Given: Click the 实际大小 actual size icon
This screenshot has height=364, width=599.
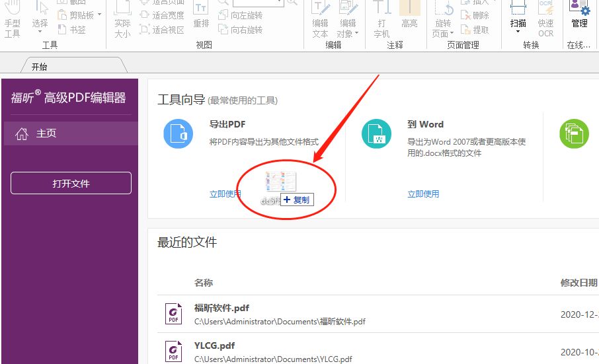Looking at the screenshot, I should (122, 20).
